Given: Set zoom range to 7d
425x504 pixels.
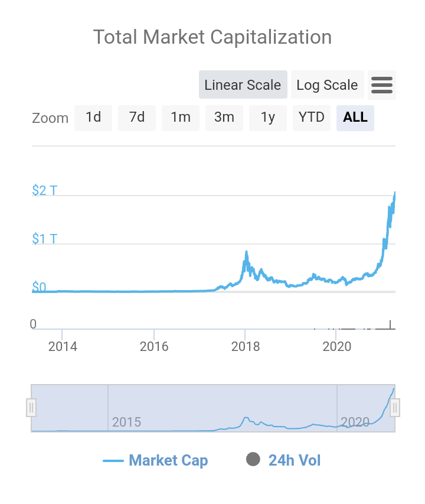Looking at the screenshot, I should tap(137, 118).
